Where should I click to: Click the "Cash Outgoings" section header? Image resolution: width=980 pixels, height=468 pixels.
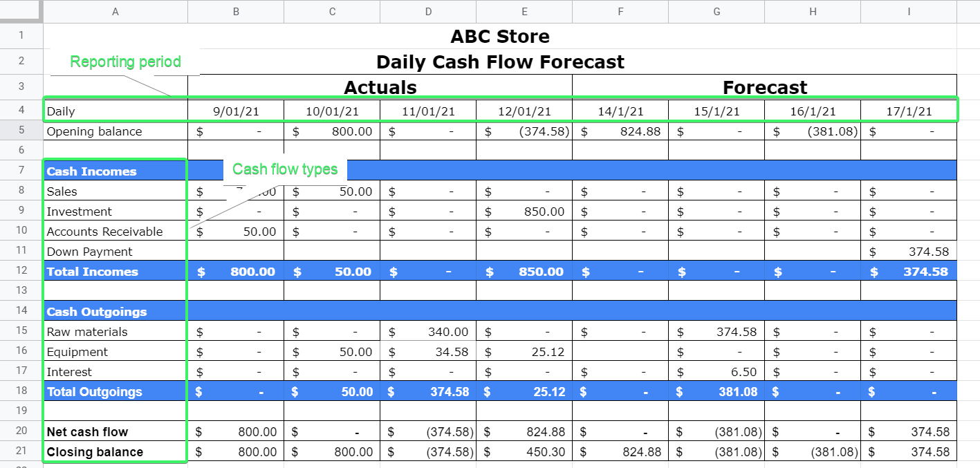point(97,312)
